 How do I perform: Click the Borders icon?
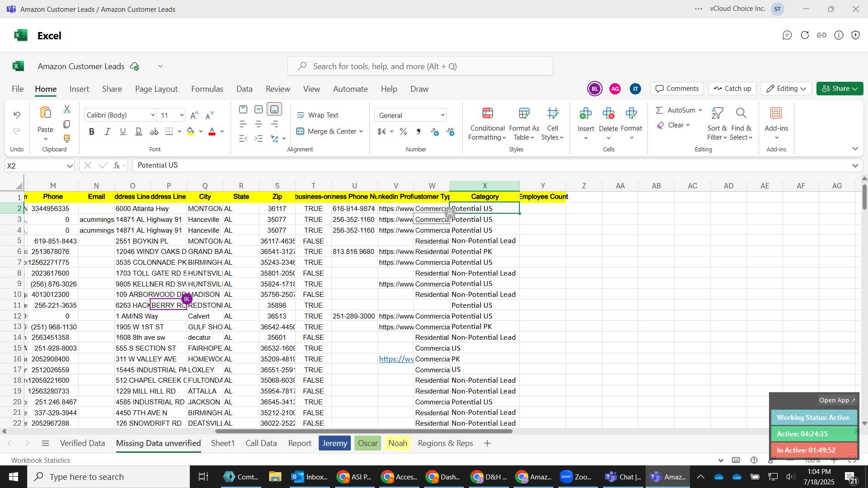(x=170, y=131)
